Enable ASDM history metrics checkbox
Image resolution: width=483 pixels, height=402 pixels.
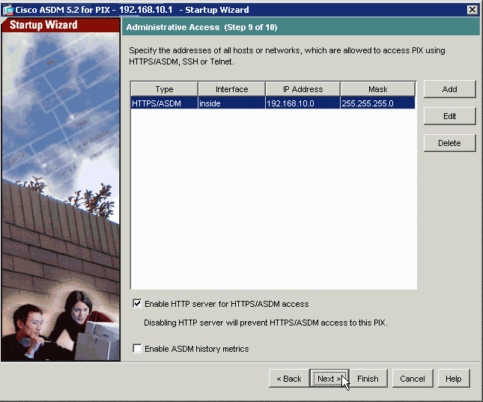pos(137,348)
